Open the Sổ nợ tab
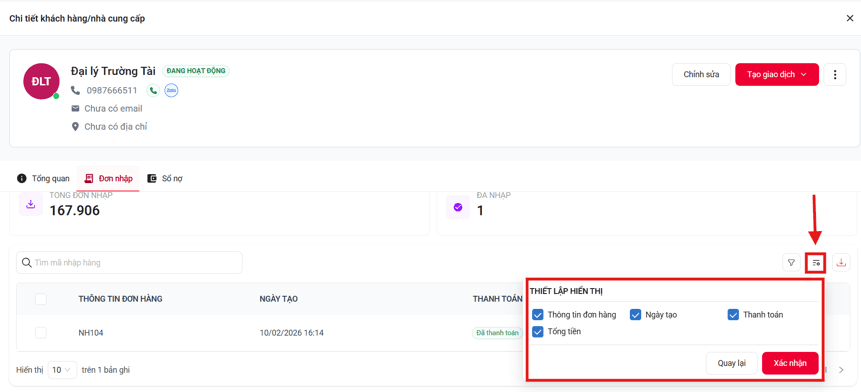This screenshot has width=861, height=392. pyautogui.click(x=165, y=178)
